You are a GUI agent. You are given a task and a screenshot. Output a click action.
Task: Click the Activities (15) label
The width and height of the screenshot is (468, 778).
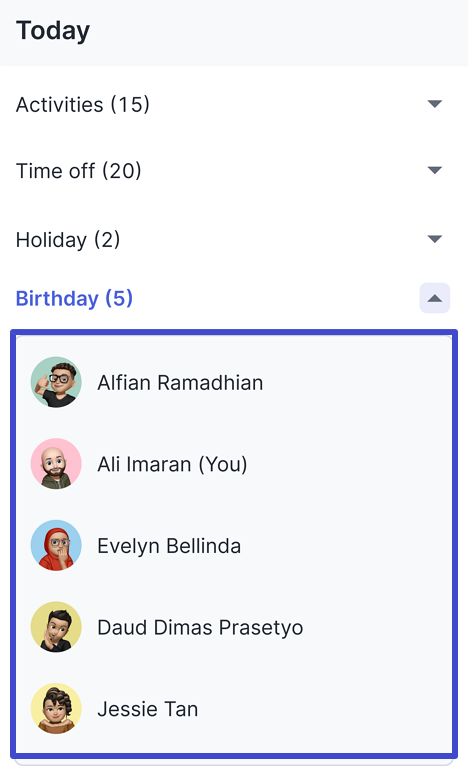(83, 105)
